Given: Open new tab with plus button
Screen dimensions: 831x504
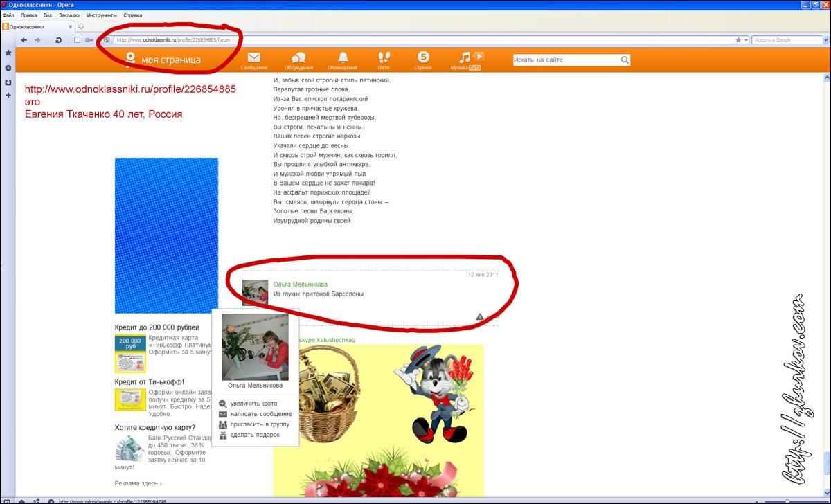Looking at the screenshot, I should pyautogui.click(x=81, y=26).
